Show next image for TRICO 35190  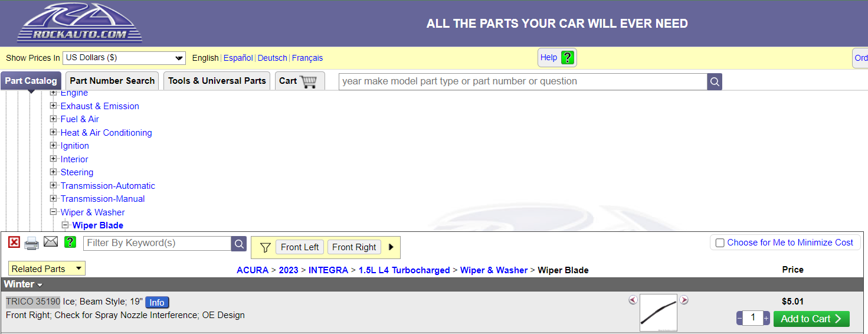click(x=684, y=300)
